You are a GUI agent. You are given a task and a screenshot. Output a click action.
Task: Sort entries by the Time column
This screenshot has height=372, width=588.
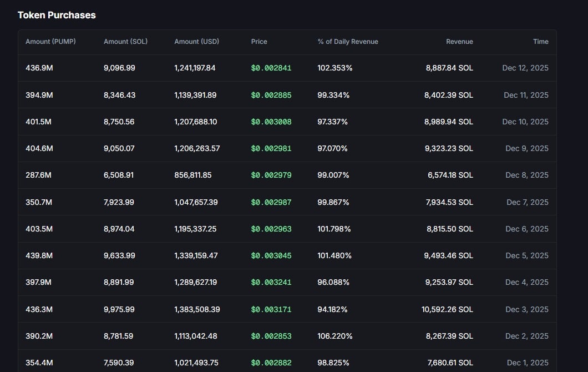coord(541,42)
